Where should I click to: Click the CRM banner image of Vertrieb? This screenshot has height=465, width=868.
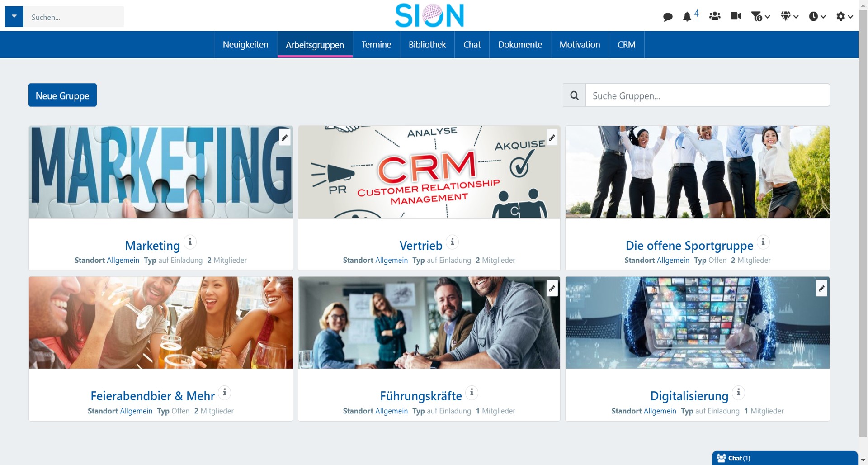click(x=429, y=172)
